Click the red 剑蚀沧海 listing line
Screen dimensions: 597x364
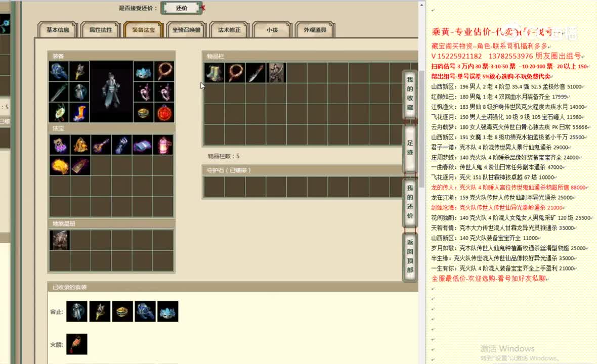(x=498, y=208)
